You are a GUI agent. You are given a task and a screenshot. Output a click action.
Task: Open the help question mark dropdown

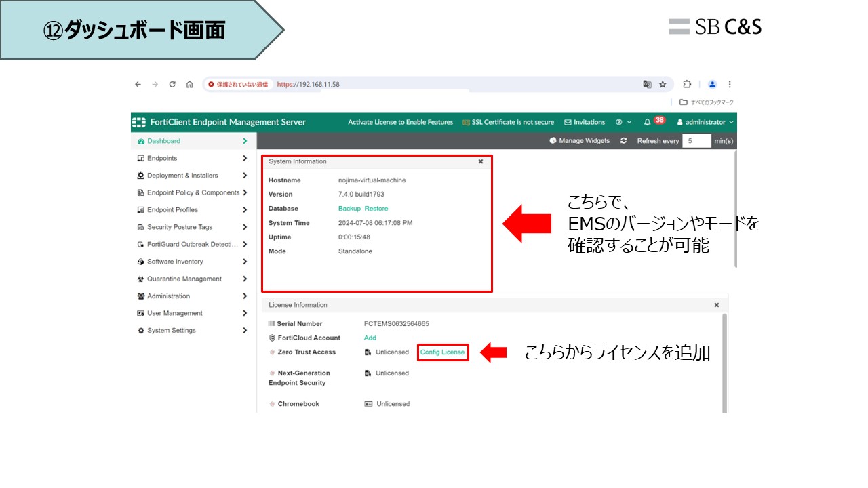(x=623, y=122)
